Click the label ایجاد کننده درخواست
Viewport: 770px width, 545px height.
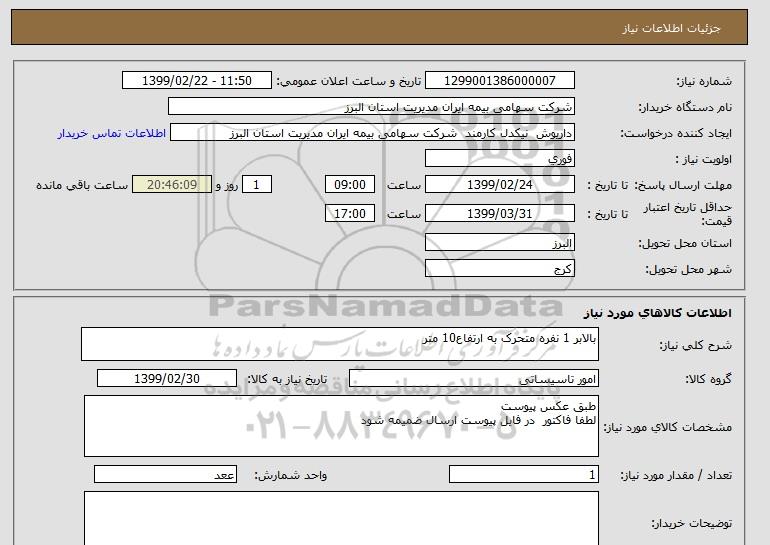(x=676, y=134)
